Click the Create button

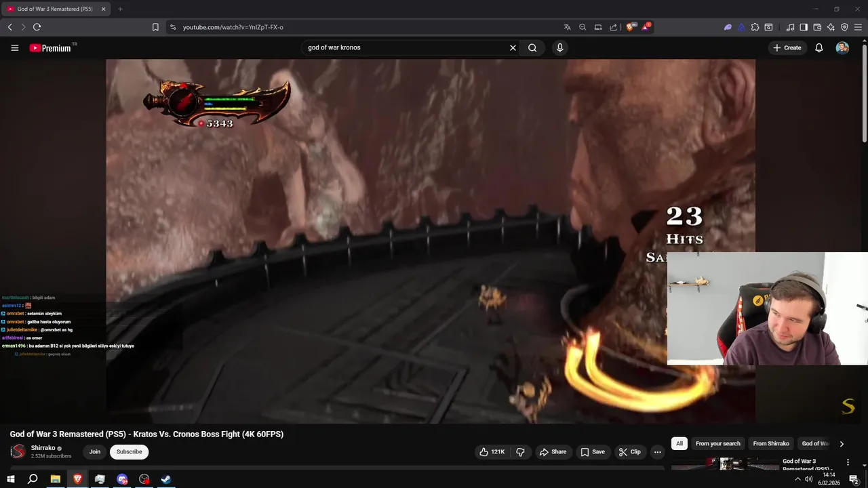[787, 47]
